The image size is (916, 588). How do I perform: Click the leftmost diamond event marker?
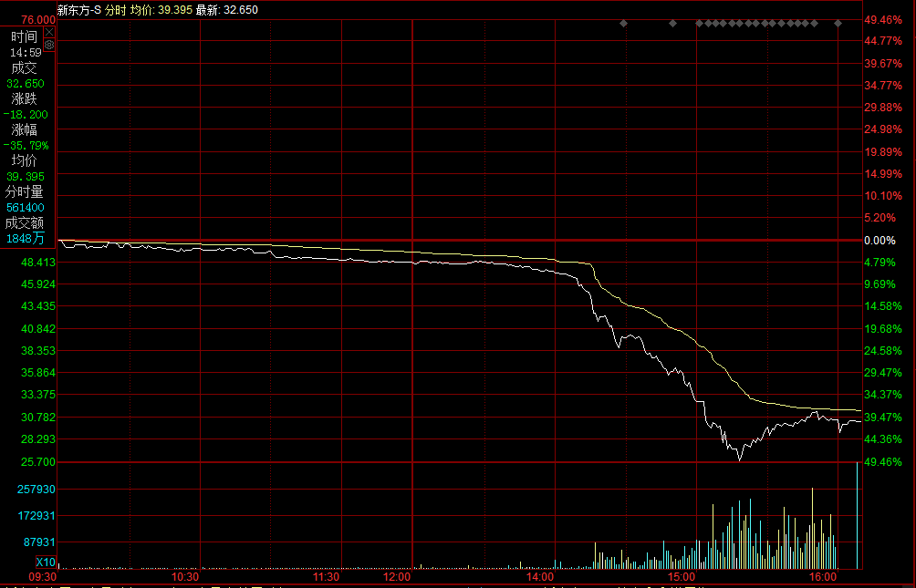[x=623, y=23]
